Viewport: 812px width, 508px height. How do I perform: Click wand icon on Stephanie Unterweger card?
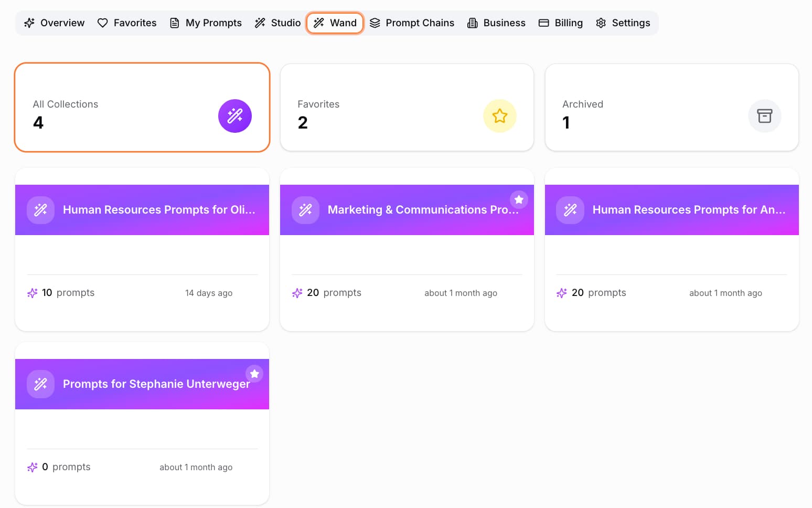click(41, 384)
